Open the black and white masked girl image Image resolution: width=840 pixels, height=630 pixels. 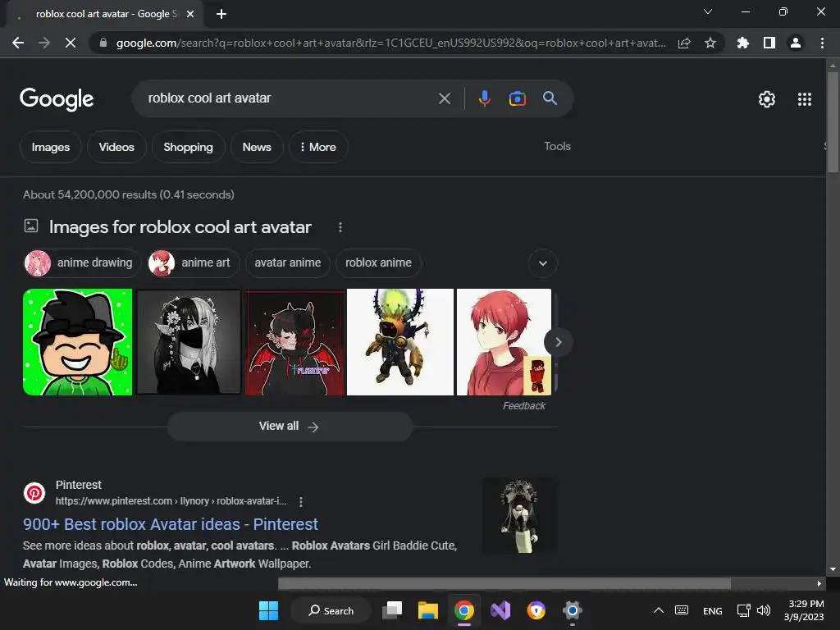tap(189, 342)
